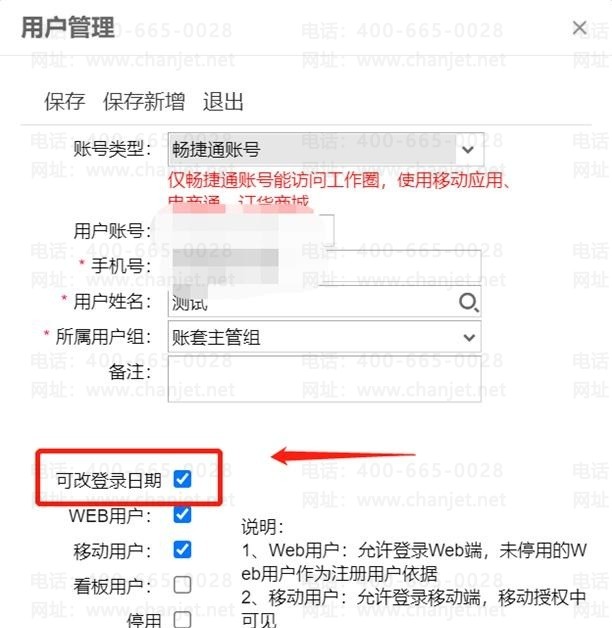The image size is (612, 628).
Task: Click the 手机号 input field
Action: (324, 266)
